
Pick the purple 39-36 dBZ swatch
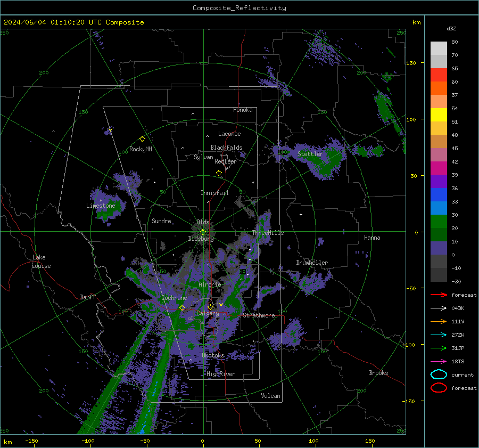click(x=439, y=182)
